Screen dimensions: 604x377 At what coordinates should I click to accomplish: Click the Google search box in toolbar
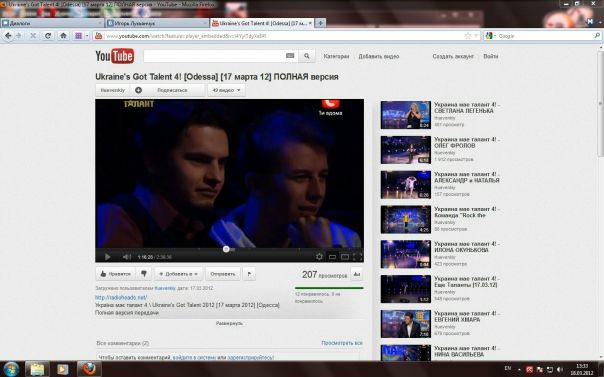(x=544, y=36)
